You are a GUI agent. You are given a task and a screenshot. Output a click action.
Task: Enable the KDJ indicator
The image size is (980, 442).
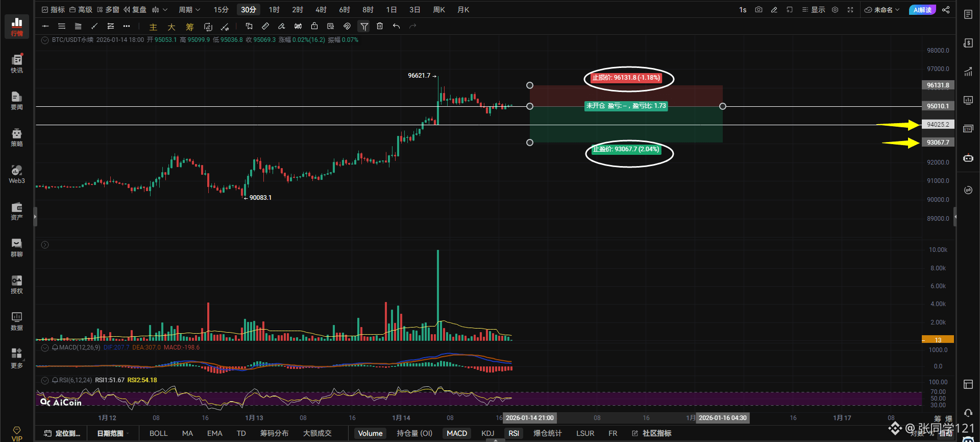pyautogui.click(x=488, y=433)
